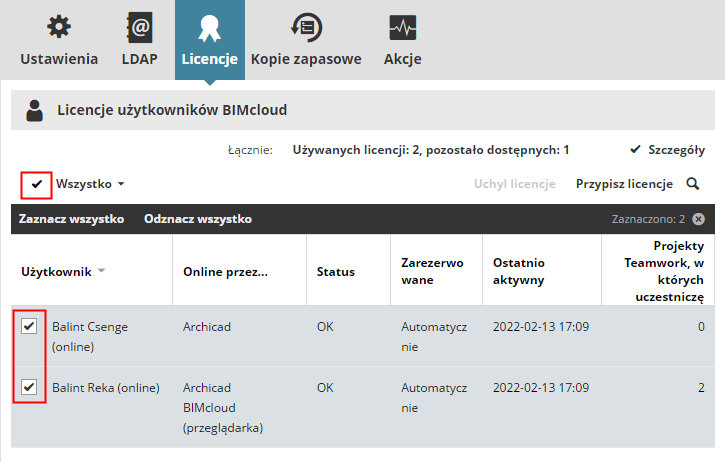Click the Licencje ribbon badge icon

209,27
